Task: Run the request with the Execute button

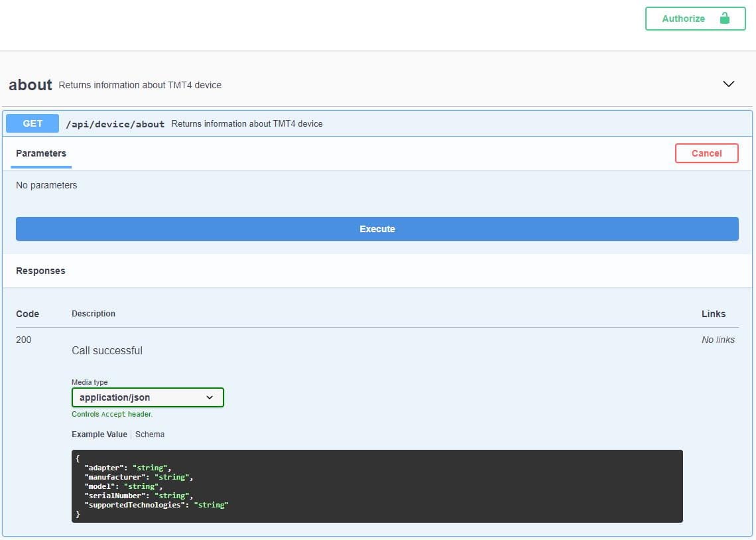Action: point(377,229)
